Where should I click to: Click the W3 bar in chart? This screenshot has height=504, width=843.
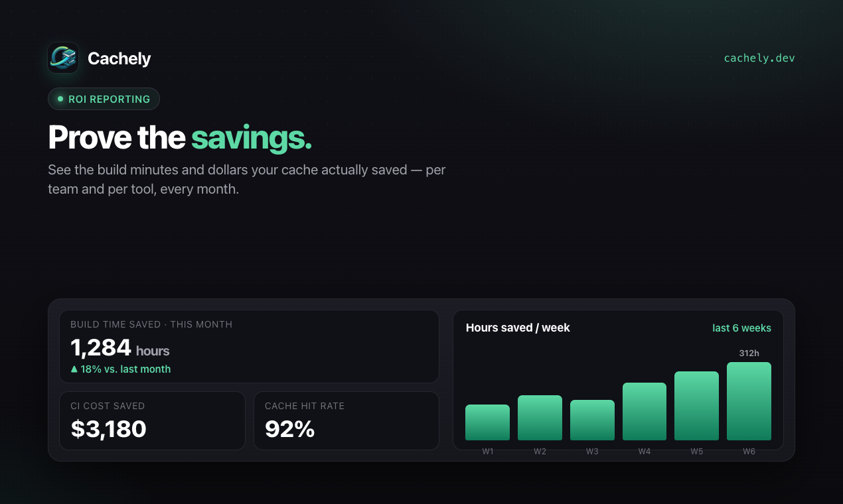point(592,420)
